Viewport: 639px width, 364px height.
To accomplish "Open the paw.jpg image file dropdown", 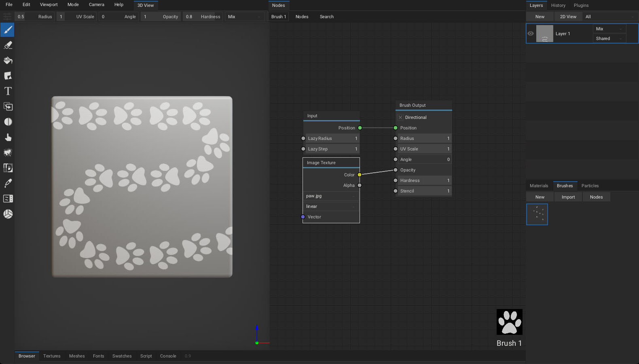I will [x=330, y=196].
